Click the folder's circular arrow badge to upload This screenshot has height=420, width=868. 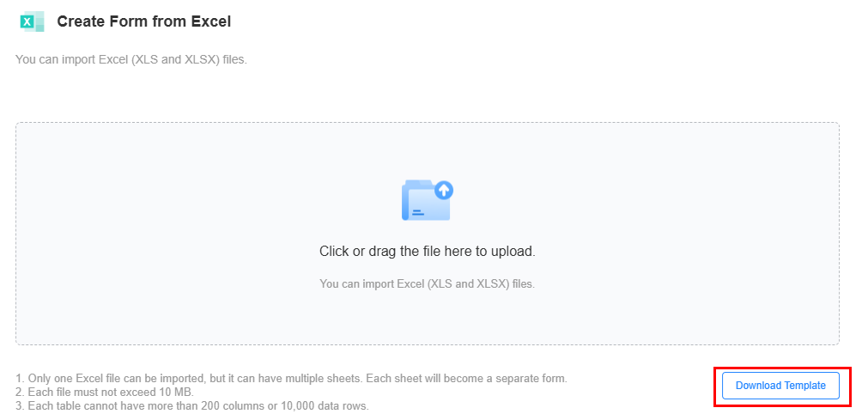pyautogui.click(x=443, y=191)
